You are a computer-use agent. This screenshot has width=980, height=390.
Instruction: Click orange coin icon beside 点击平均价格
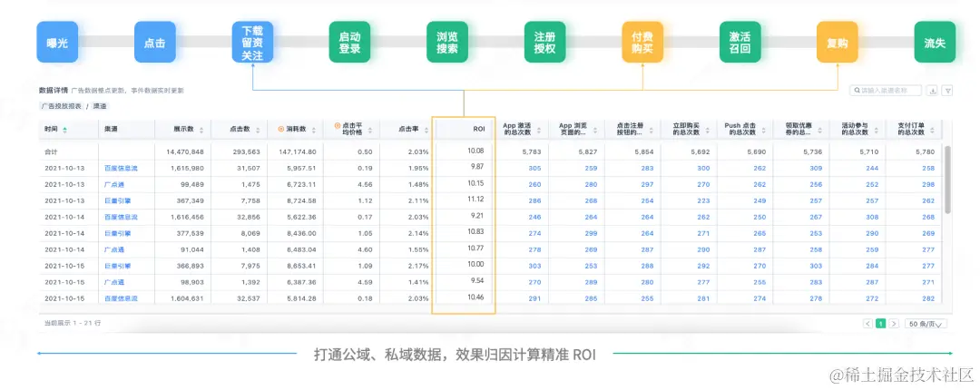point(338,125)
